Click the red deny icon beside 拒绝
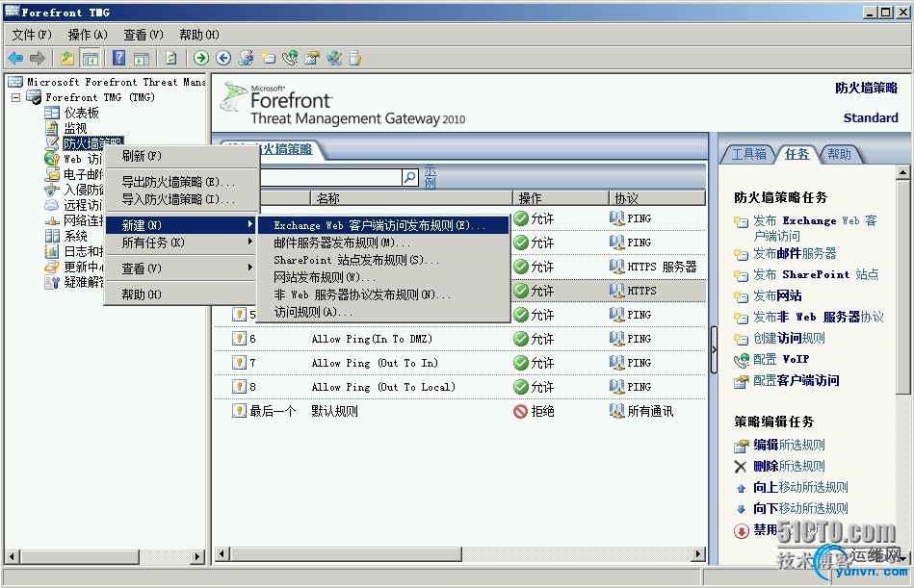Image resolution: width=914 pixels, height=588 pixels. 520,411
